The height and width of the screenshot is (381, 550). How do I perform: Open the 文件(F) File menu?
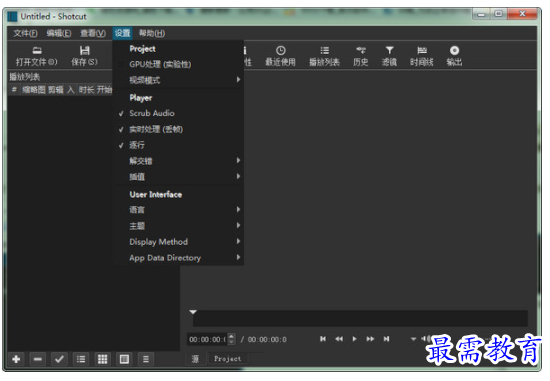tap(25, 33)
